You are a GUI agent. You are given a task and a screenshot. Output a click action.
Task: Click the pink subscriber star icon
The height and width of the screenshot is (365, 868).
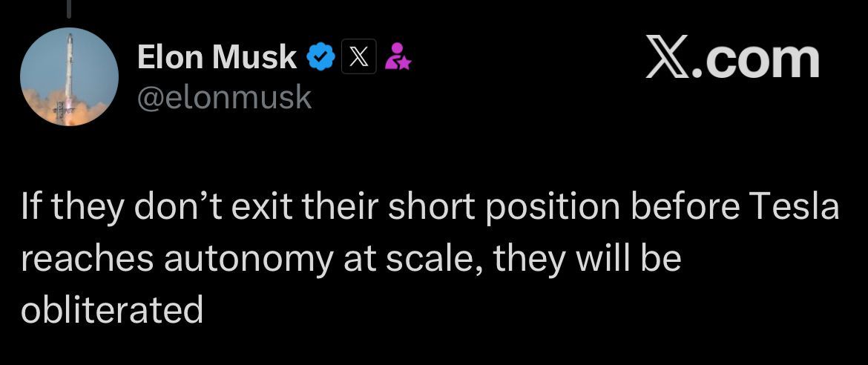click(398, 56)
